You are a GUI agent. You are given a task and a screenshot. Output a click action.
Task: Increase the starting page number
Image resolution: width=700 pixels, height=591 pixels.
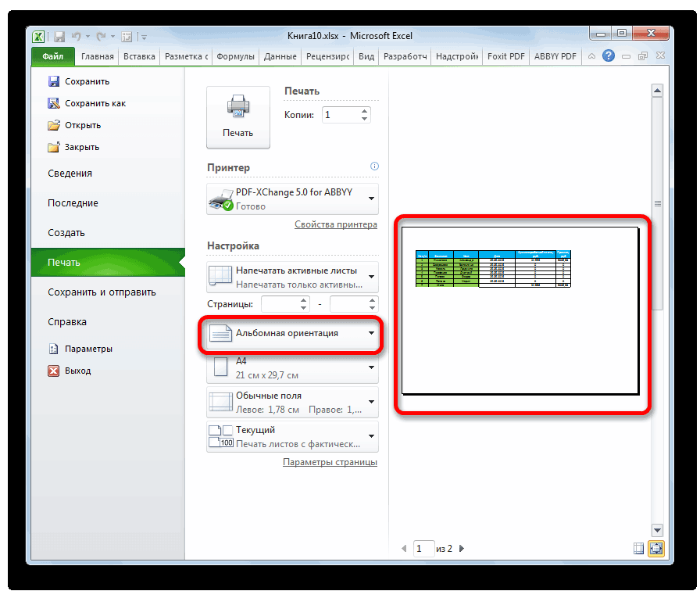304,300
